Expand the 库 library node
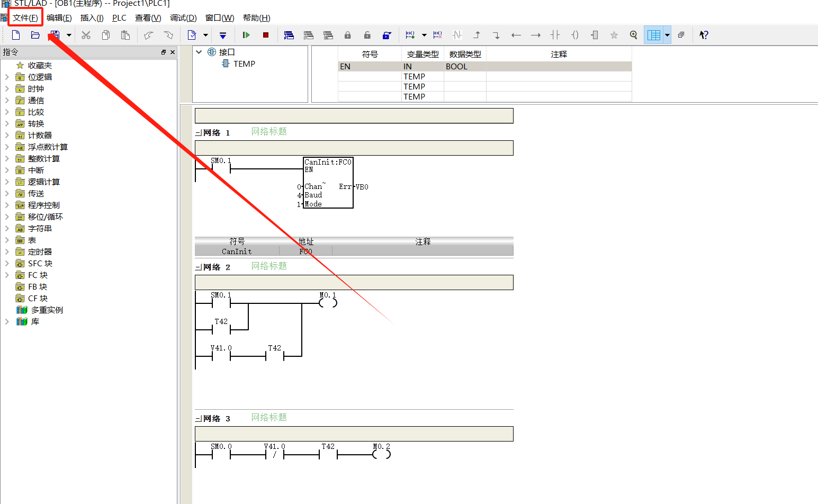Viewport: 818px width, 504px height. tap(7, 321)
